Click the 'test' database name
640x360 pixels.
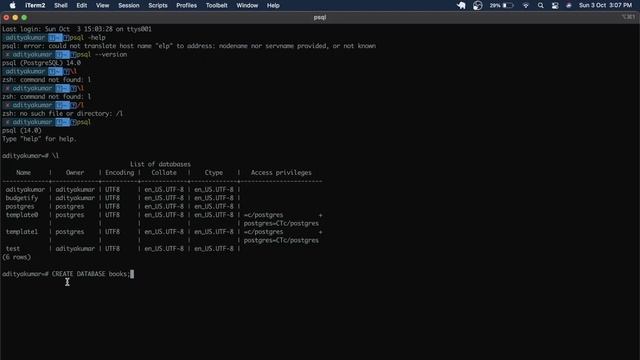tap(13, 249)
